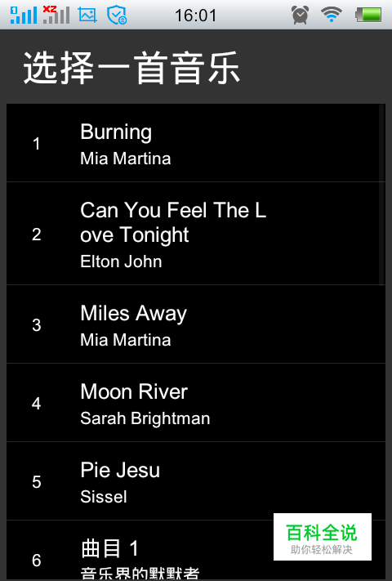Viewport: 392px width, 581px height.
Task: Tap the SIM 1 signal strength icon
Action: 24,15
